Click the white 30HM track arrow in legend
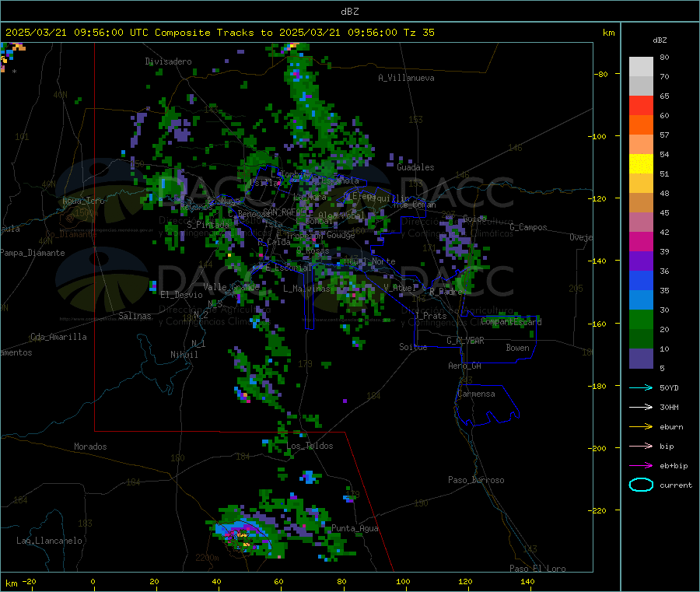 641,407
